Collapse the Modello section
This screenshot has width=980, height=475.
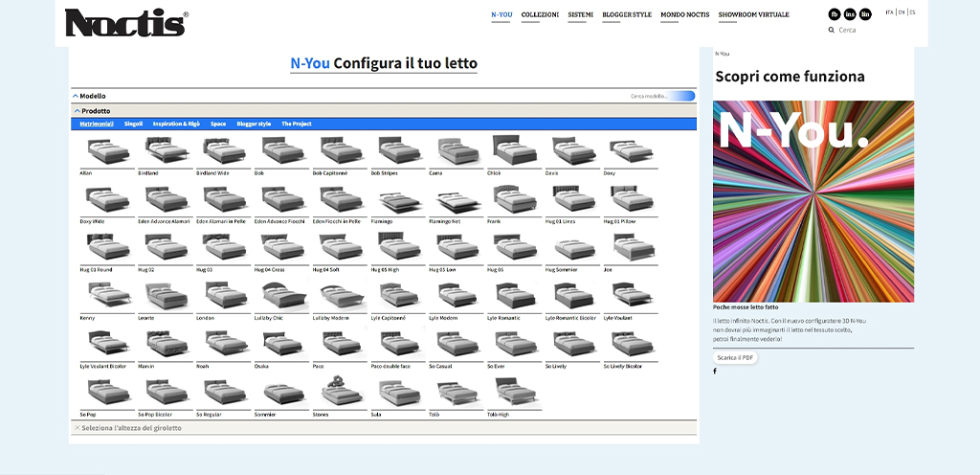[89, 97]
